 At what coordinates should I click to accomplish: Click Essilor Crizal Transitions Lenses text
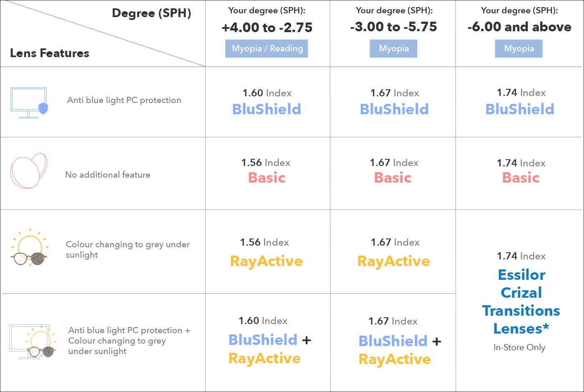click(521, 302)
